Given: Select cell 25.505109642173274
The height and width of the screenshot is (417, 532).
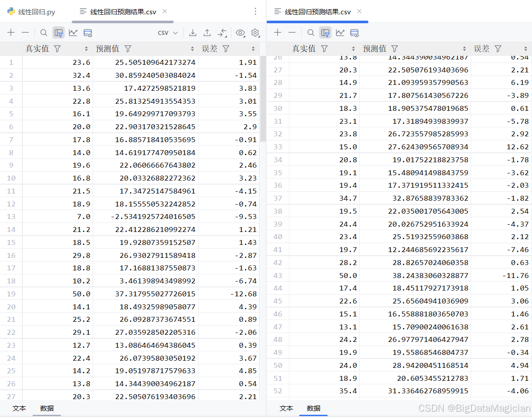Looking at the screenshot, I should click(145, 63).
